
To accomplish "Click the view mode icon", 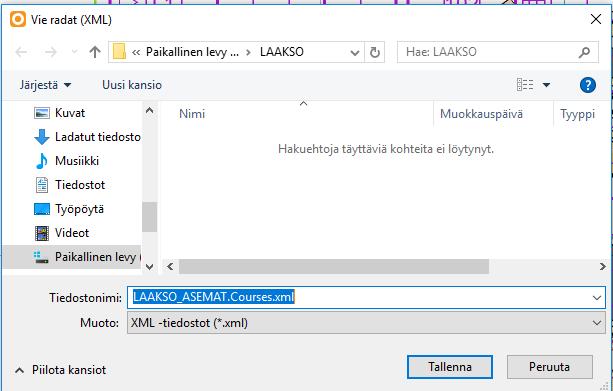I will click(525, 84).
